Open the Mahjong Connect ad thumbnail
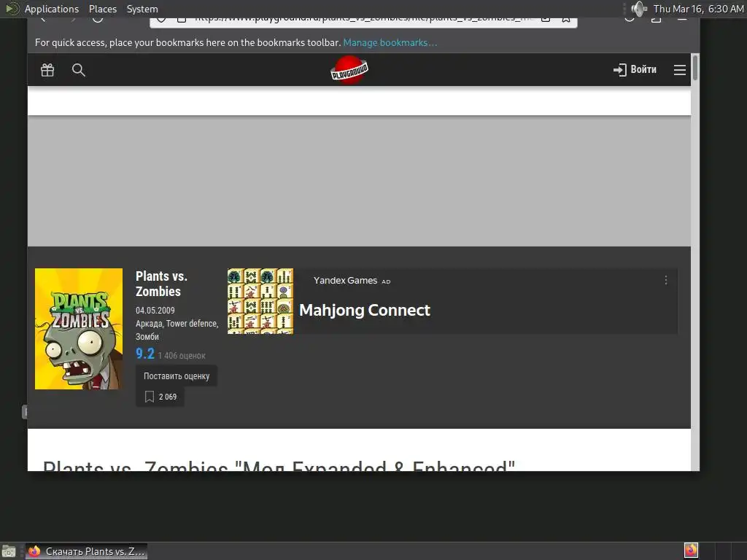This screenshot has width=747, height=560. click(x=260, y=301)
